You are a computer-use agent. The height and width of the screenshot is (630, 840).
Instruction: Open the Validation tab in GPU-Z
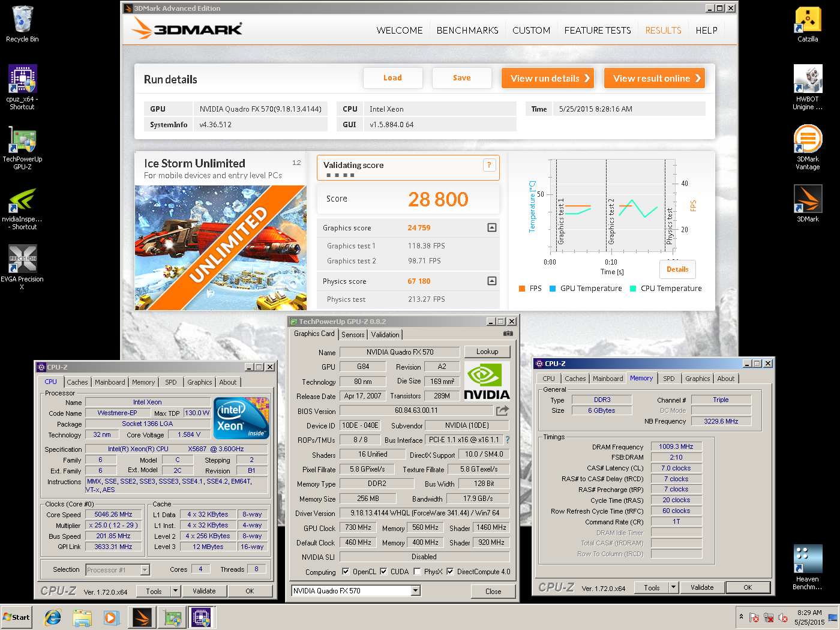pyautogui.click(x=385, y=335)
